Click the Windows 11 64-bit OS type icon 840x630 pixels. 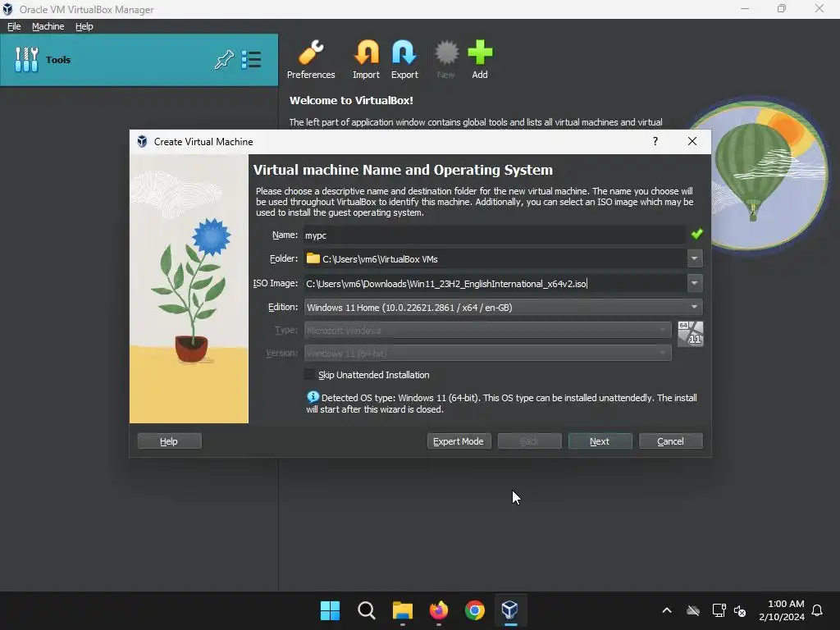[x=690, y=334]
